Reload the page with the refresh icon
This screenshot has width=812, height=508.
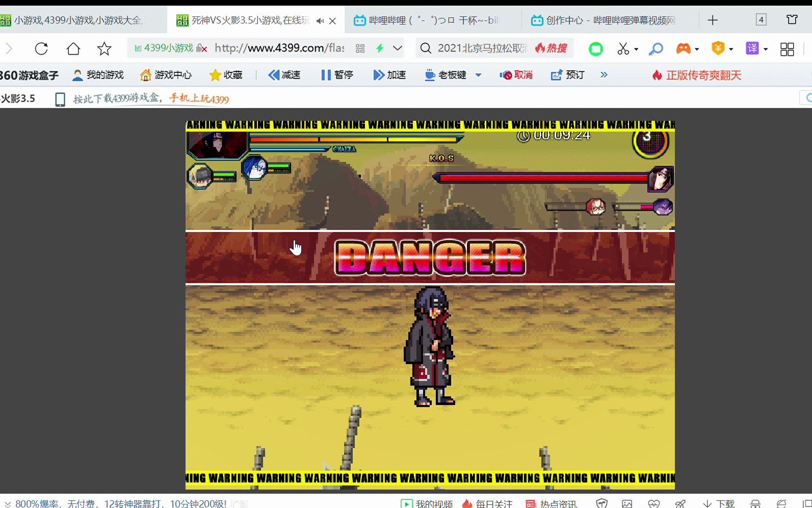coord(41,48)
